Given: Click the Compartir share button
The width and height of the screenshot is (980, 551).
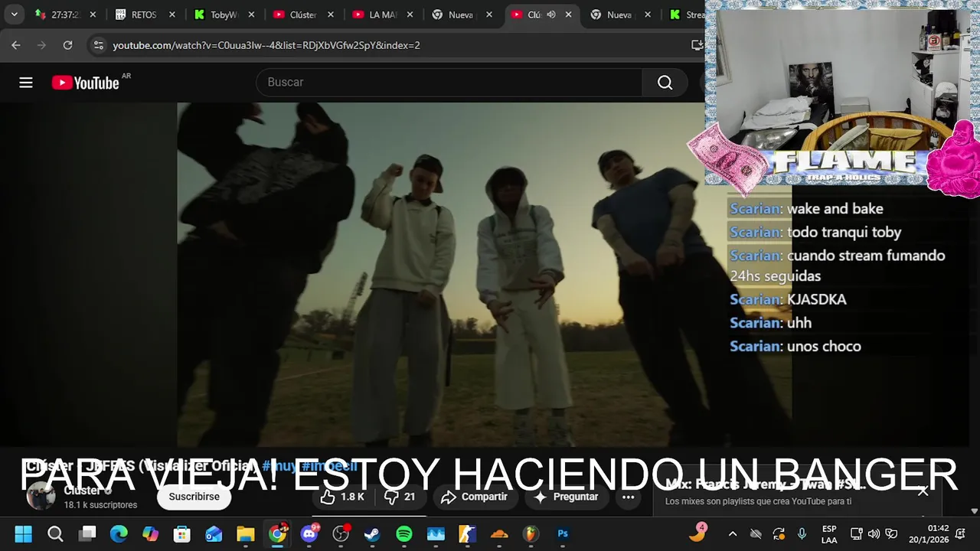Looking at the screenshot, I should pos(475,497).
